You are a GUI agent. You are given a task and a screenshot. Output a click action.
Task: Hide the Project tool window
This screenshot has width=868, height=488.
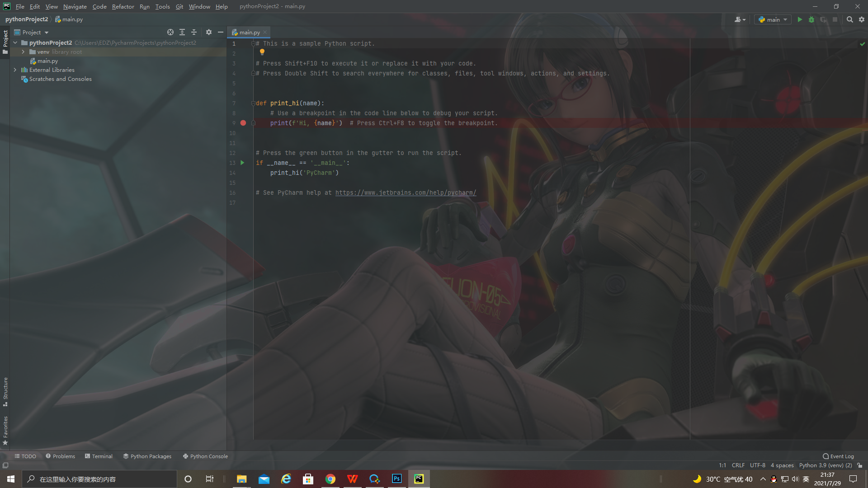(x=221, y=32)
